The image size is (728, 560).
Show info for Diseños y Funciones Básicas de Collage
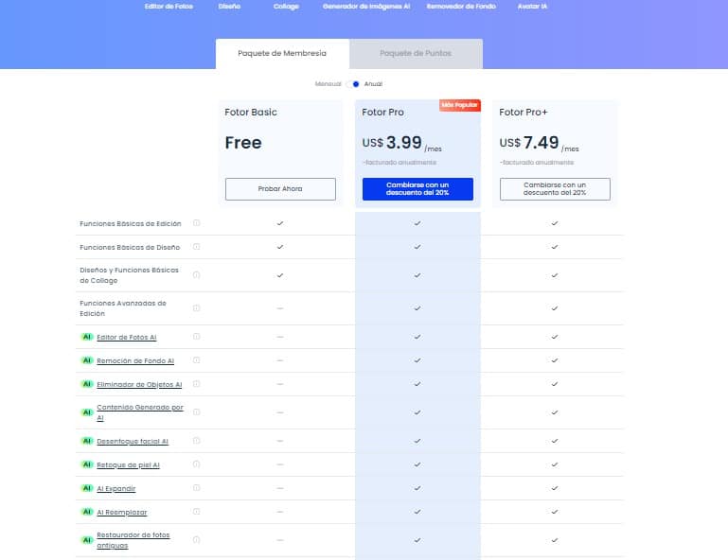196,275
